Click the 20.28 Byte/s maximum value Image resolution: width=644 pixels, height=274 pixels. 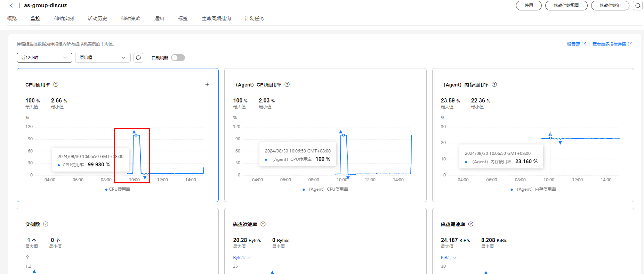pyautogui.click(x=247, y=240)
